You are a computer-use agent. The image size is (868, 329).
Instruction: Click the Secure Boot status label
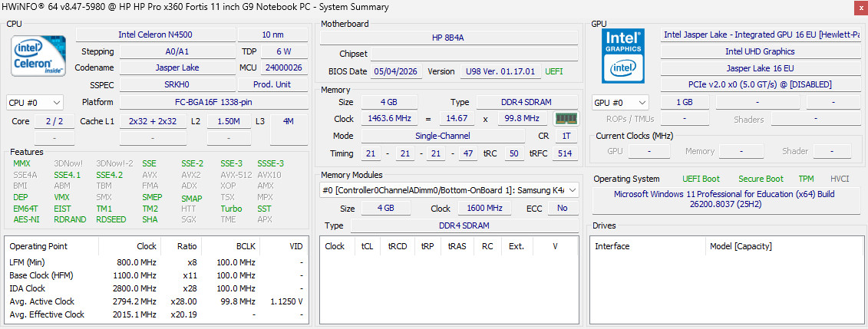click(761, 179)
